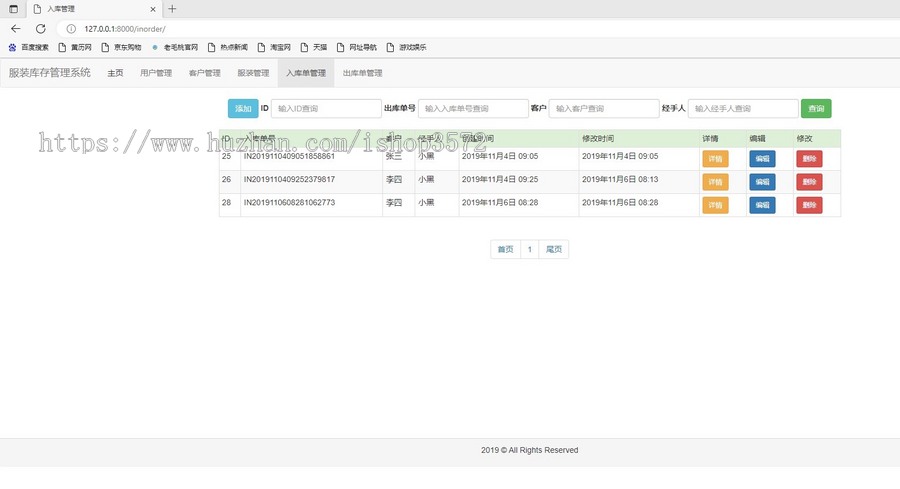The image size is (900, 489).
Task: Open the 京东购物 bookmark
Action: 121,47
